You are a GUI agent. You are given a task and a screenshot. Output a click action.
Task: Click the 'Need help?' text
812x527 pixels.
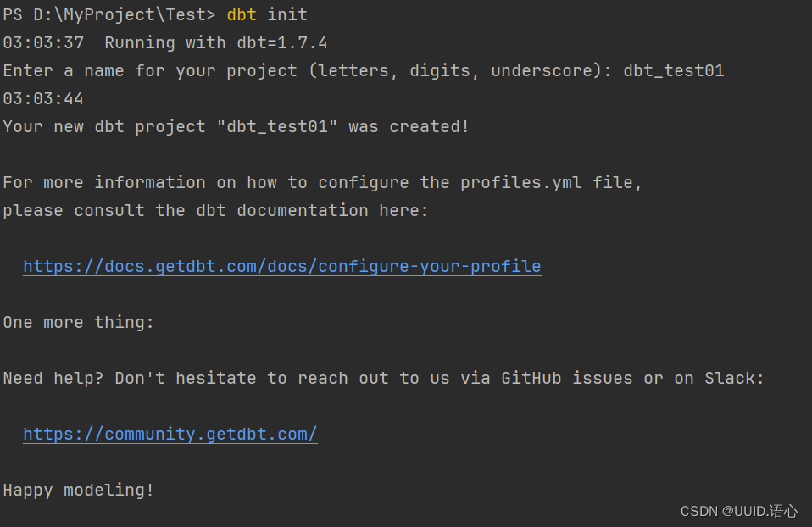click(53, 379)
